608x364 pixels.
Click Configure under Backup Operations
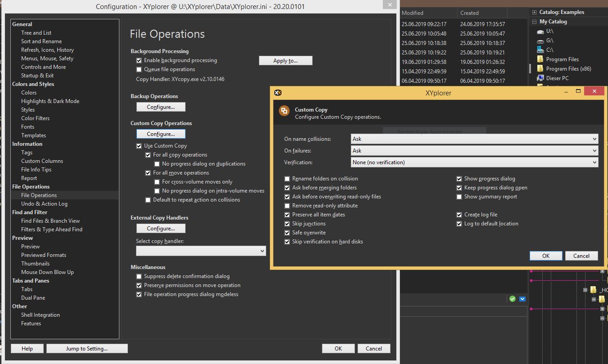pos(161,107)
